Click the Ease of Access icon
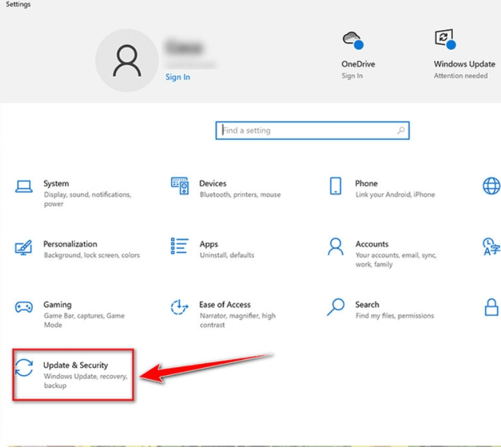This screenshot has width=501, height=448. click(x=179, y=307)
